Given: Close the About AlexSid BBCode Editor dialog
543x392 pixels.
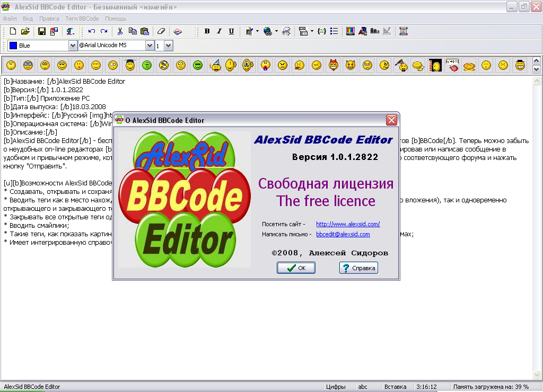Looking at the screenshot, I should coord(392,120).
